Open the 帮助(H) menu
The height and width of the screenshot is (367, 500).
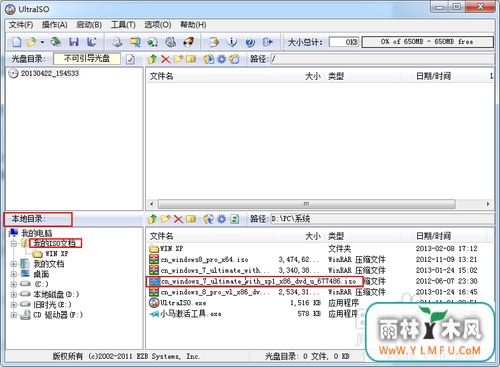click(193, 25)
